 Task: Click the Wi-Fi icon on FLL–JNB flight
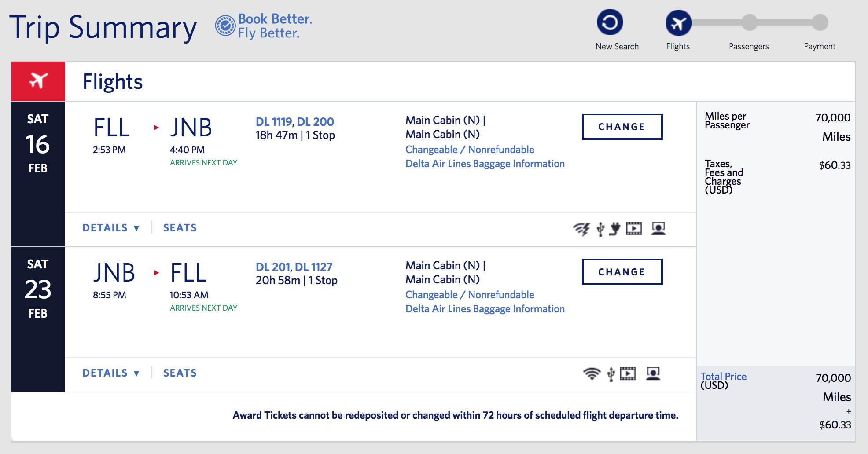pos(581,229)
